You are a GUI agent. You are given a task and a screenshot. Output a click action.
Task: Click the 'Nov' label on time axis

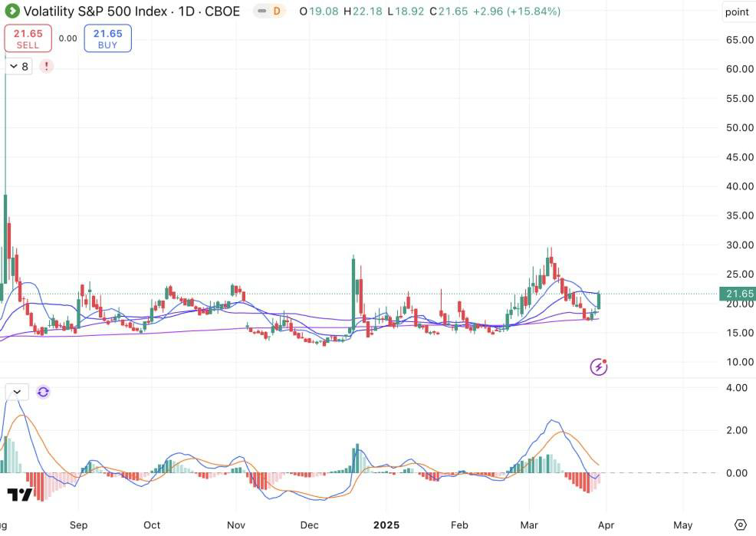pyautogui.click(x=236, y=525)
